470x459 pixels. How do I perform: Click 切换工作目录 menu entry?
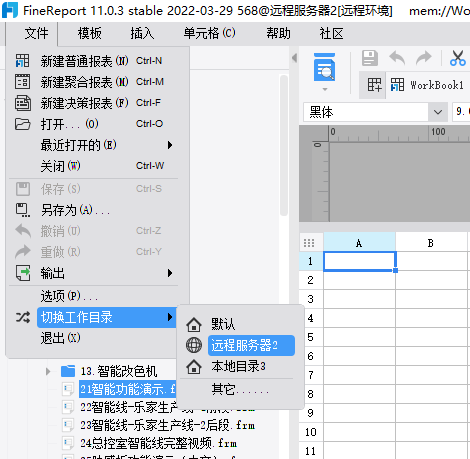(x=106, y=317)
